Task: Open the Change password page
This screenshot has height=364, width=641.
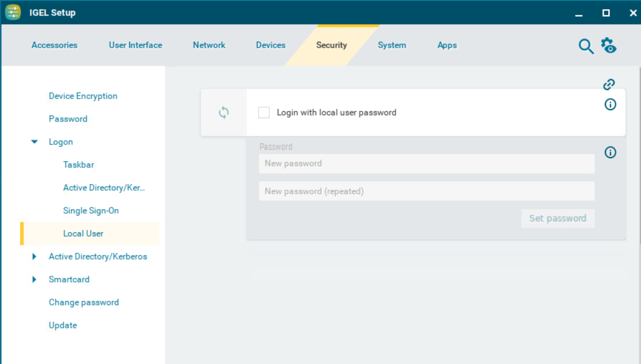Action: 84,302
